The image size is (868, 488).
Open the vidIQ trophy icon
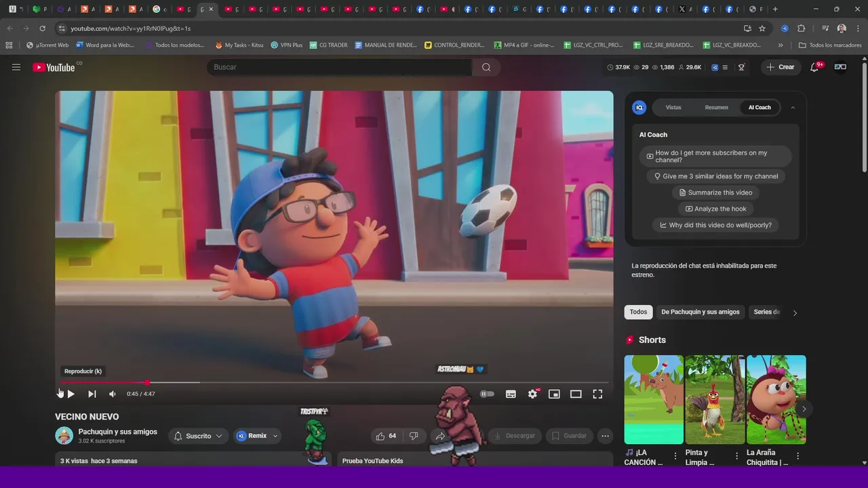pos(741,67)
